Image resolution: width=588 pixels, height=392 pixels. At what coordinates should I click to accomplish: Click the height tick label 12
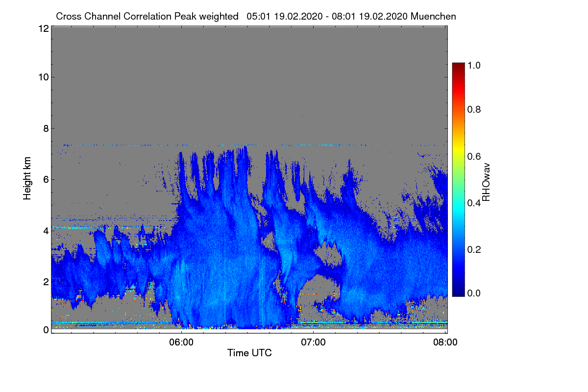pos(43,29)
